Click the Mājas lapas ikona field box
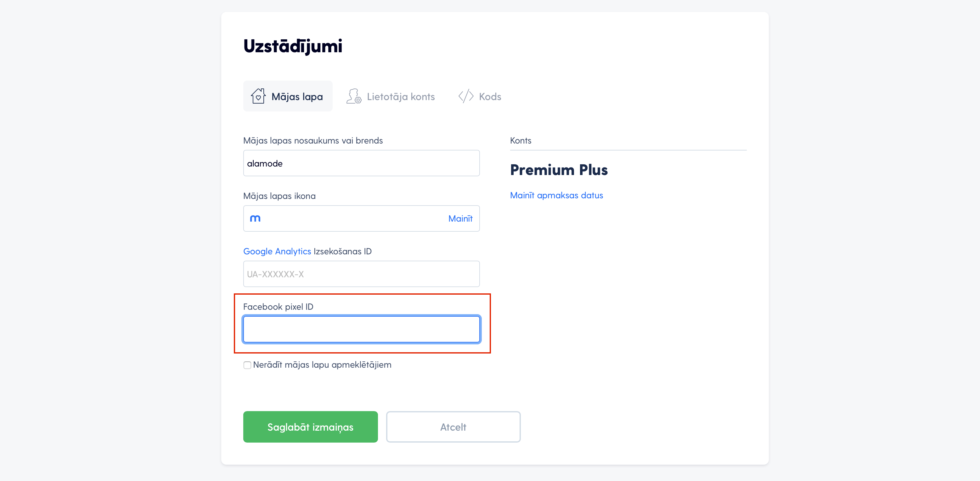This screenshot has width=980, height=481. click(x=361, y=218)
